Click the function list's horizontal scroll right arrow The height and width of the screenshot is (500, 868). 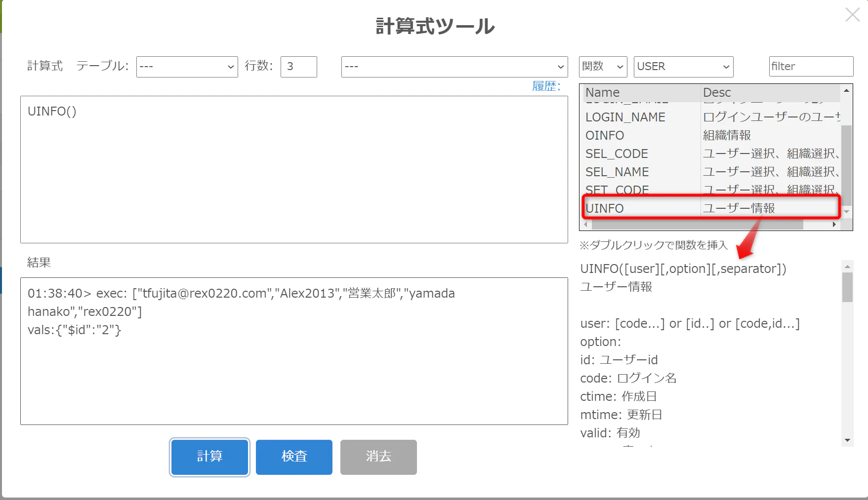(x=834, y=225)
